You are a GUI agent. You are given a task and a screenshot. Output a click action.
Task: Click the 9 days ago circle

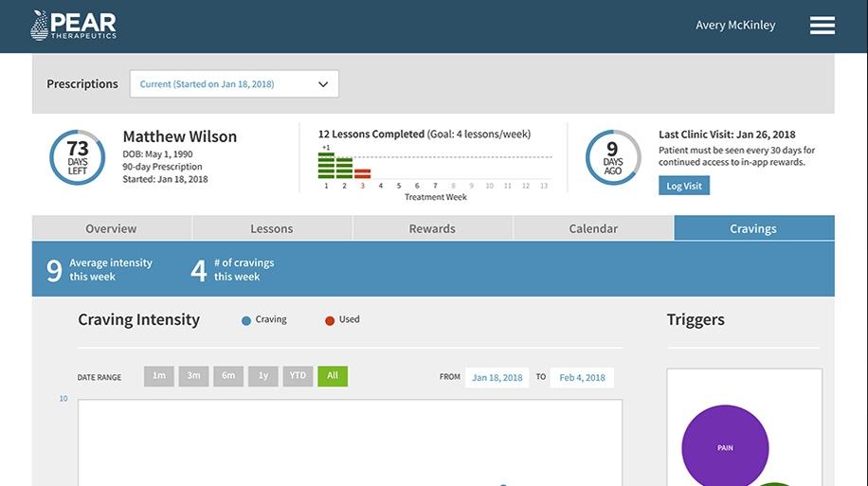612,157
